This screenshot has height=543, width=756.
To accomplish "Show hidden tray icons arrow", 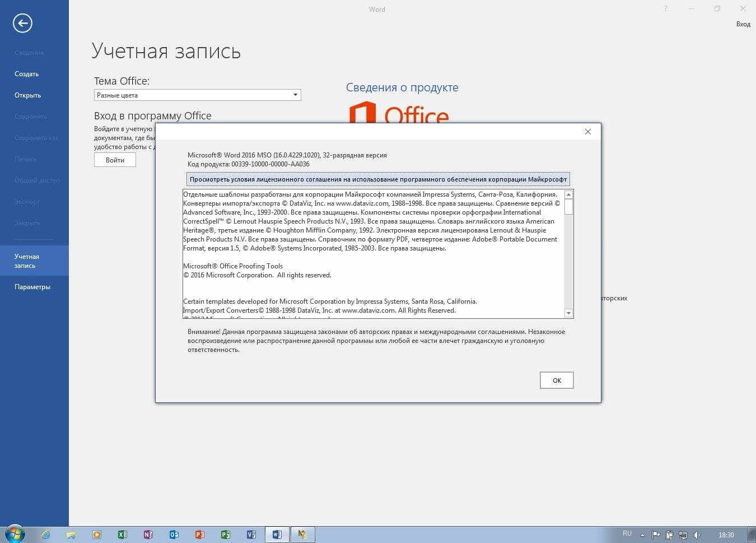I will [x=642, y=535].
